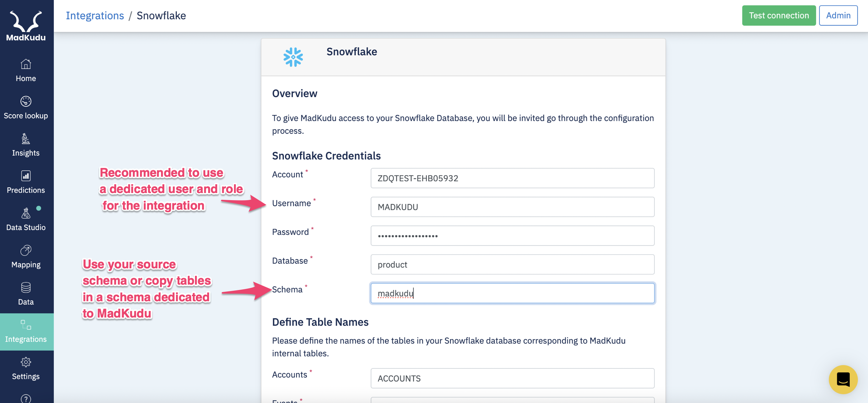The width and height of the screenshot is (868, 403).
Task: Click the Snowflake Credentials heading
Action: click(326, 156)
